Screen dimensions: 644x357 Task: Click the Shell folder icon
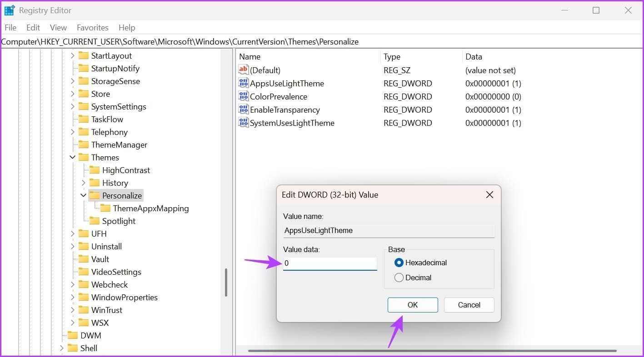(73, 348)
